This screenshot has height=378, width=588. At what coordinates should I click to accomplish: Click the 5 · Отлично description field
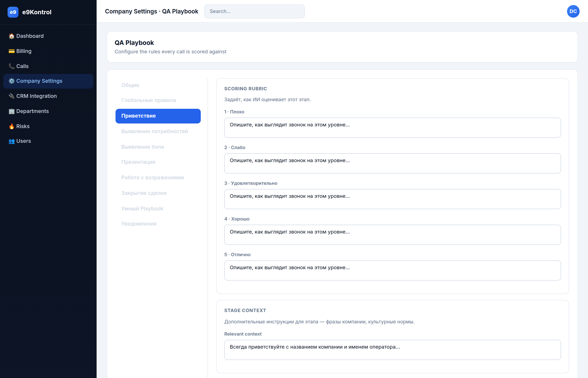point(392,270)
